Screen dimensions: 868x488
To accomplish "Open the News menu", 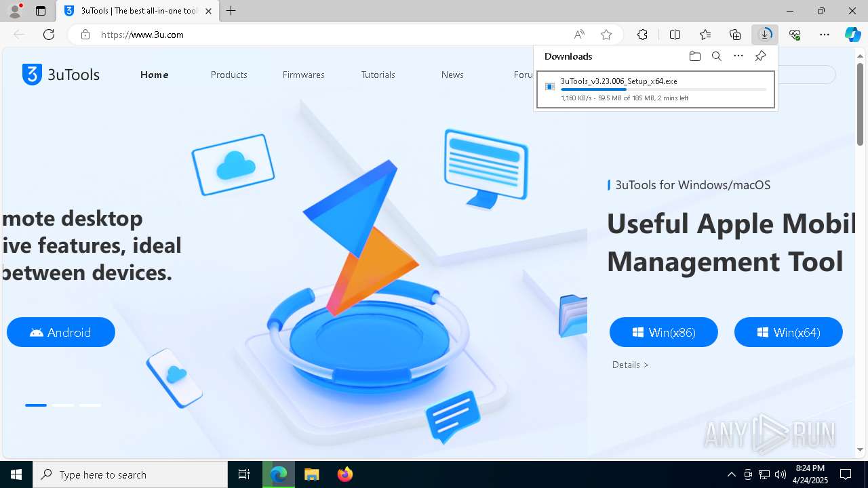I will (452, 75).
